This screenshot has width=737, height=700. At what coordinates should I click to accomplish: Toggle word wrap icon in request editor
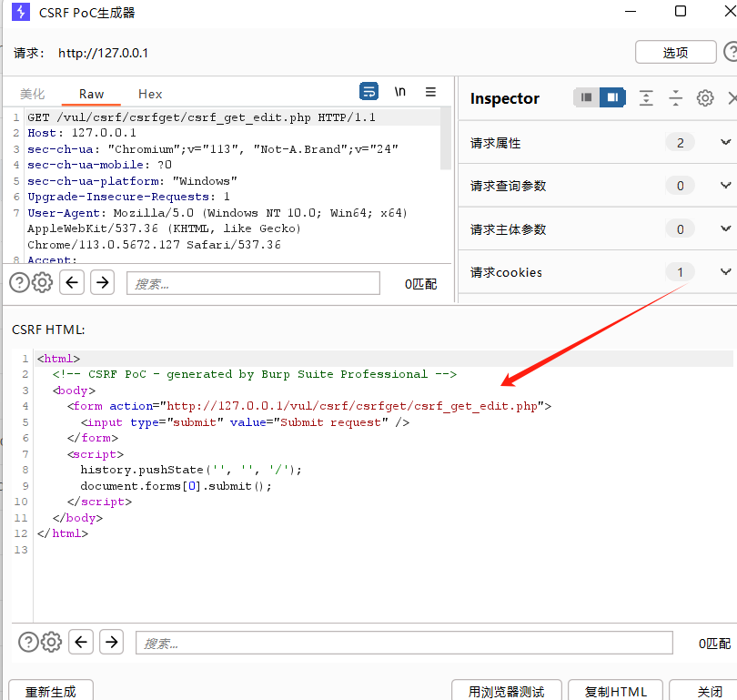coord(369,91)
